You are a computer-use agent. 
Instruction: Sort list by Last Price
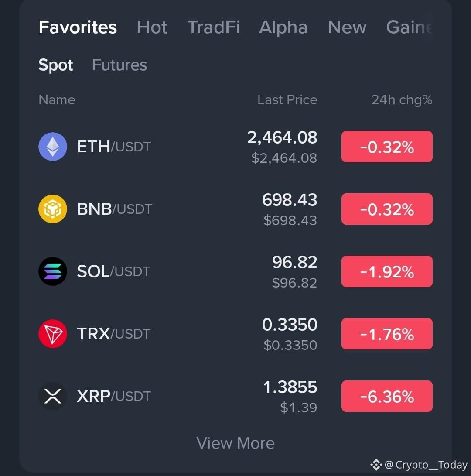287,100
